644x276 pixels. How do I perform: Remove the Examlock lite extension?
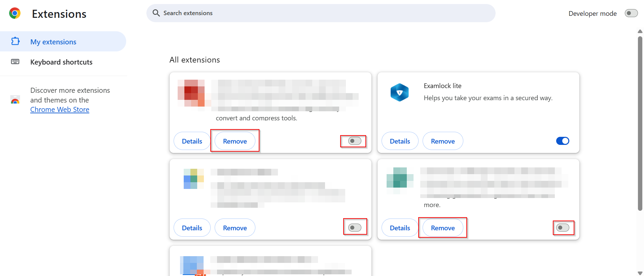(443, 141)
